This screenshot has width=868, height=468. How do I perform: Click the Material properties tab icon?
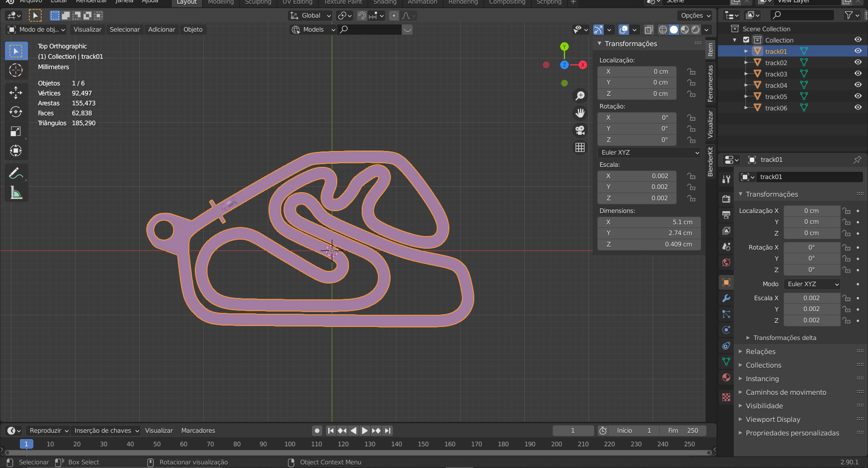pyautogui.click(x=726, y=378)
